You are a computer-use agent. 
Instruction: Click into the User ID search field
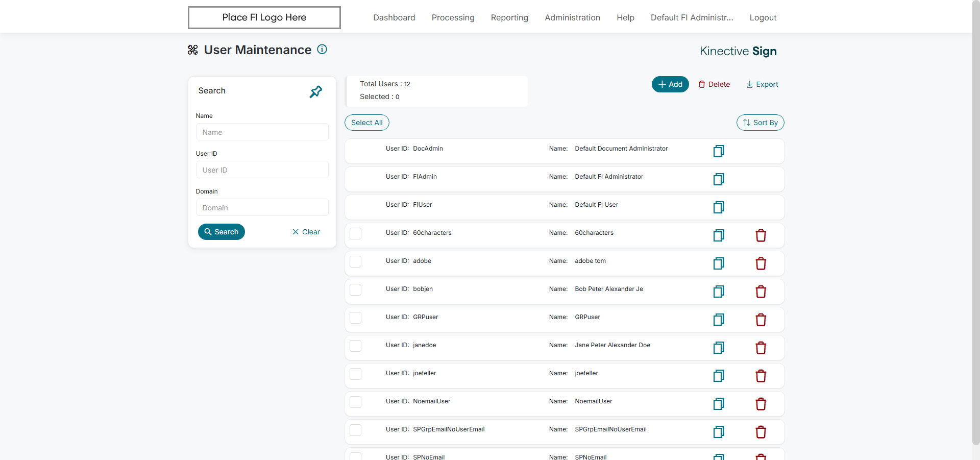(262, 170)
